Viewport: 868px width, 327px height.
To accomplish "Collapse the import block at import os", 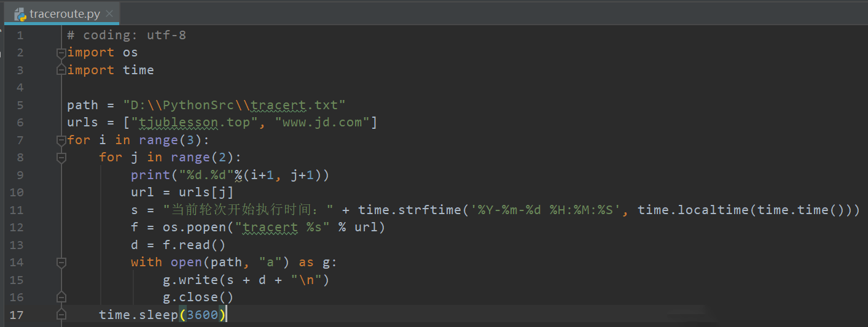I will tap(61, 53).
